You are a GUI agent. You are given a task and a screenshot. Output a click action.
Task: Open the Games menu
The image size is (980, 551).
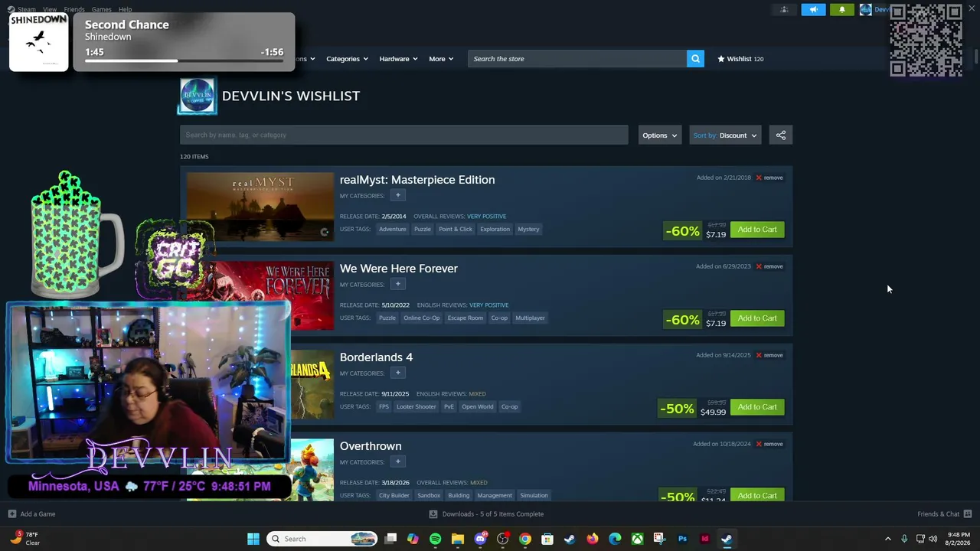(x=102, y=10)
